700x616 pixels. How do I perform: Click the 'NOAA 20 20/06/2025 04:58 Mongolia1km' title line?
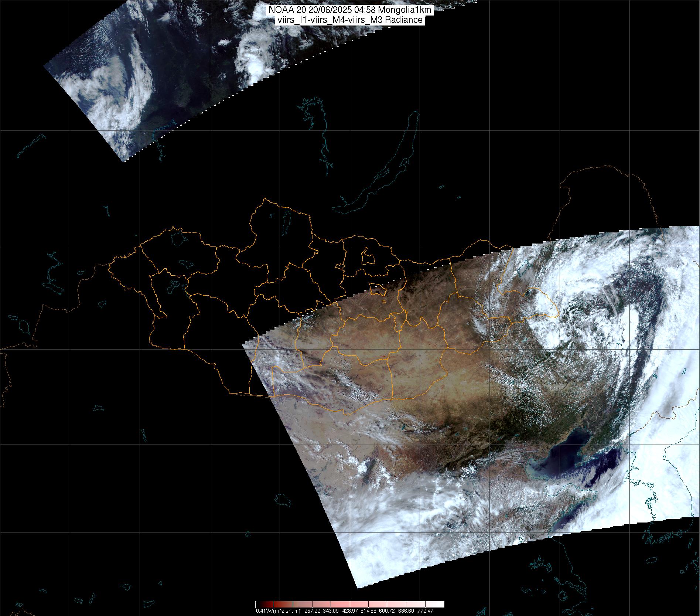pos(349,10)
